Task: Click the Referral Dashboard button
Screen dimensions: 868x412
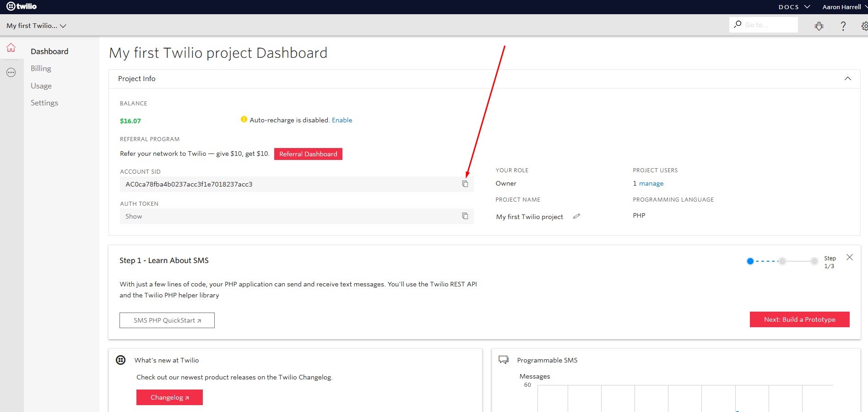Action: pos(308,154)
